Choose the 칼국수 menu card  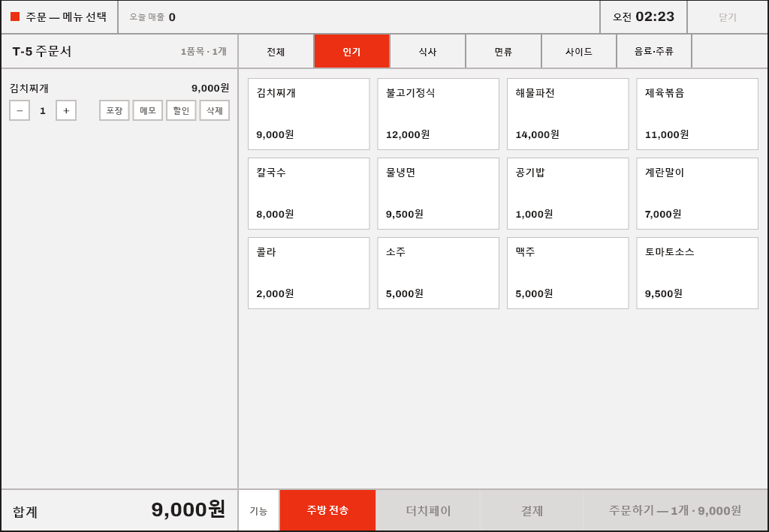(309, 194)
